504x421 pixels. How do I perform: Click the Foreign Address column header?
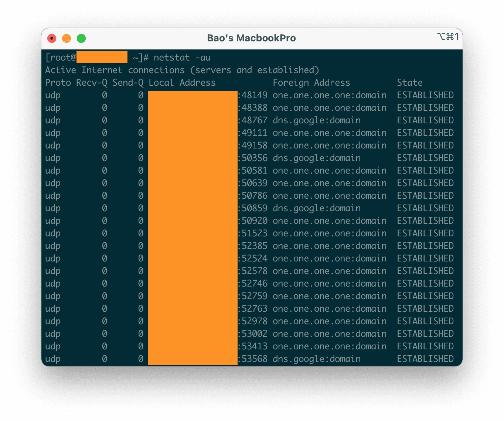(311, 82)
